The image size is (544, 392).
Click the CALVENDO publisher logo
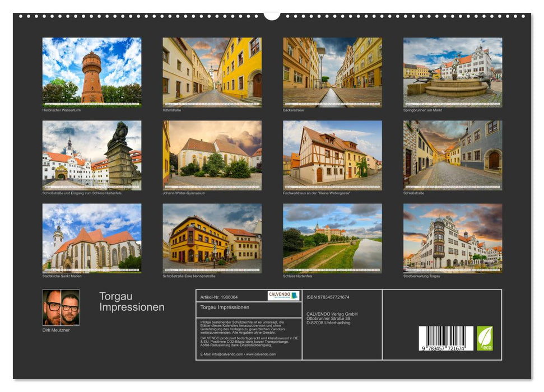(283, 297)
